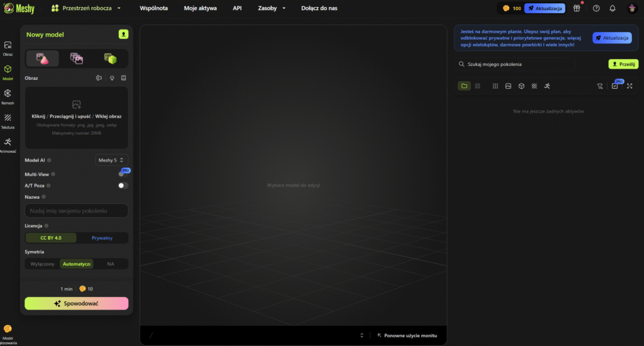Open the Meshy 5 model dropdown
This screenshot has width=644, height=346.
(112, 160)
